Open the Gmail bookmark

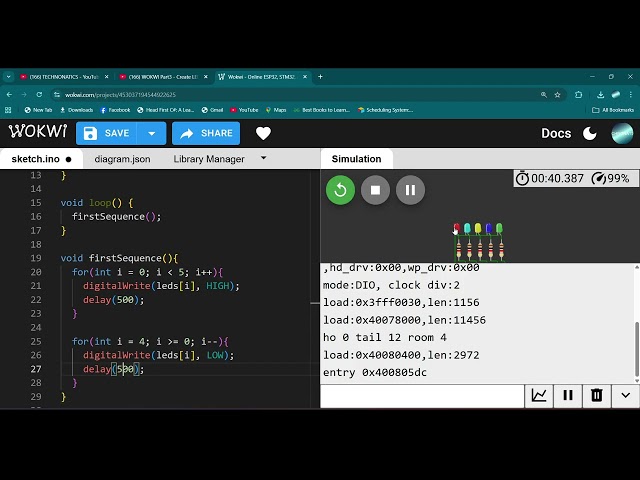pyautogui.click(x=212, y=110)
